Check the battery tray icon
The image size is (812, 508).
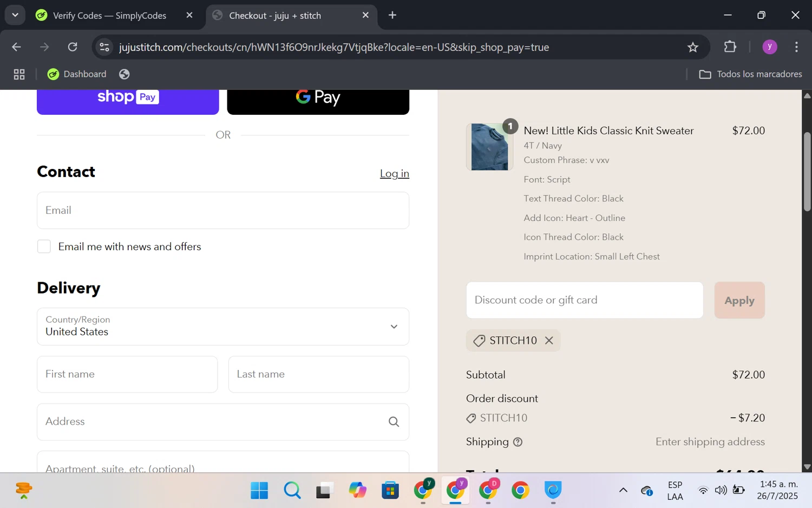click(x=739, y=491)
